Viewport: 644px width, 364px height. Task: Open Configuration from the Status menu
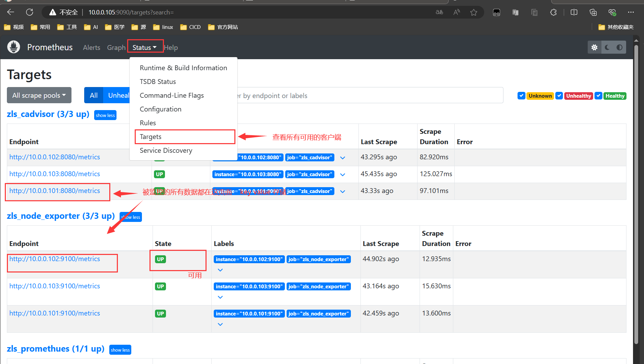coord(184,109)
